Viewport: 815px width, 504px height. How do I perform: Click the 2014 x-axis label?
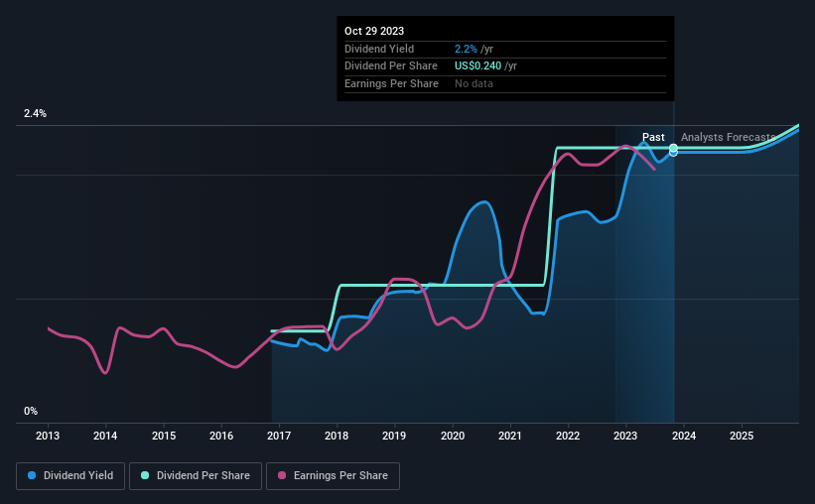[105, 436]
